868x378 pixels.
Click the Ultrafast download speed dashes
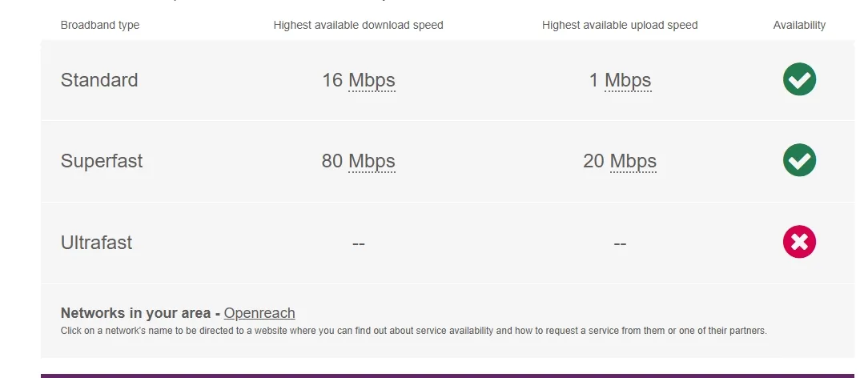[358, 243]
